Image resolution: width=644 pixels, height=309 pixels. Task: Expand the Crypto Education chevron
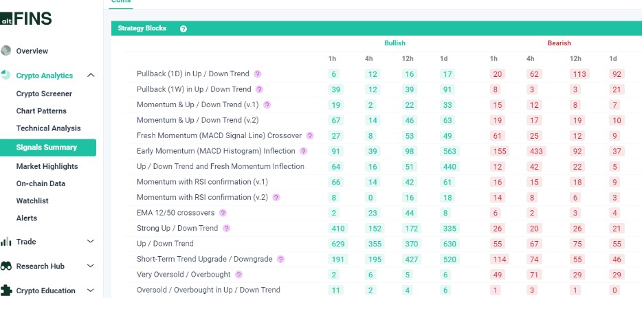point(91,290)
